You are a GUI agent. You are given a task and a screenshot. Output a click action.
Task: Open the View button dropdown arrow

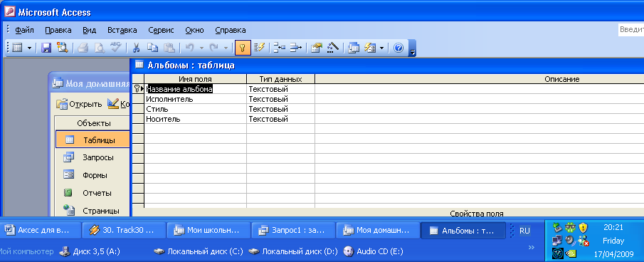click(x=29, y=48)
